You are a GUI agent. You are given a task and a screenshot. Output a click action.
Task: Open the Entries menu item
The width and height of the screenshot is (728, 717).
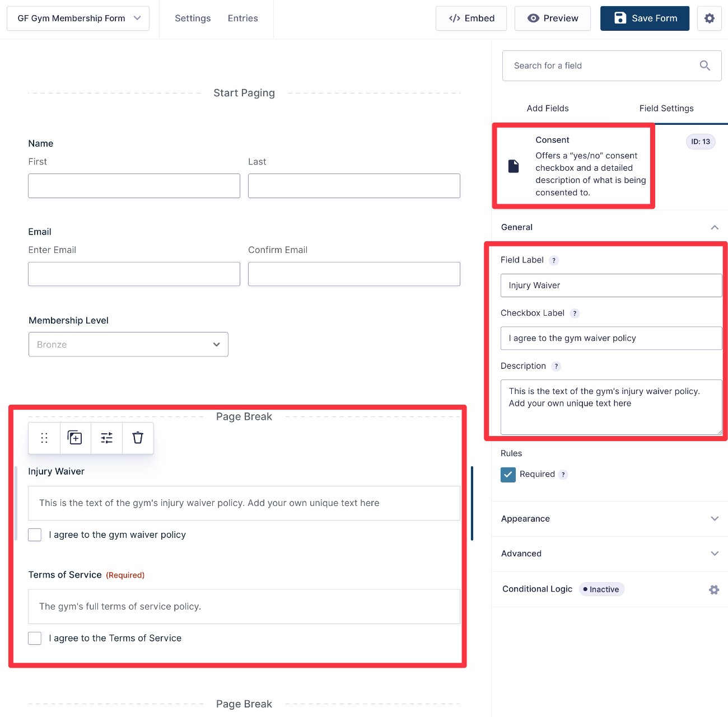coord(242,18)
